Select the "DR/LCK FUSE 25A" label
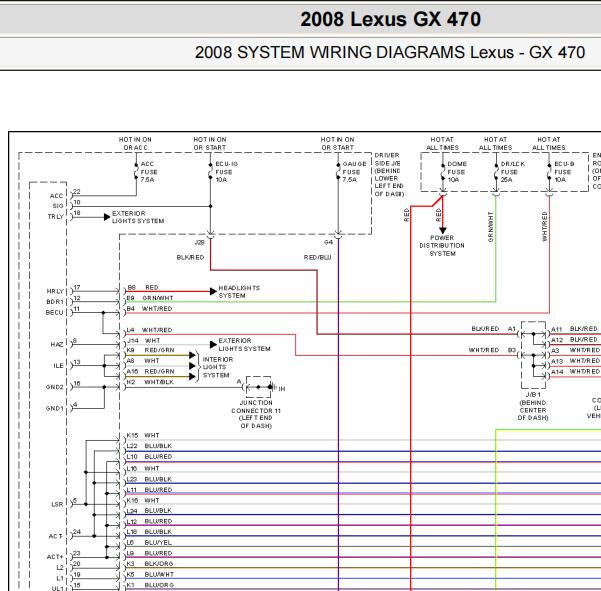 512,172
